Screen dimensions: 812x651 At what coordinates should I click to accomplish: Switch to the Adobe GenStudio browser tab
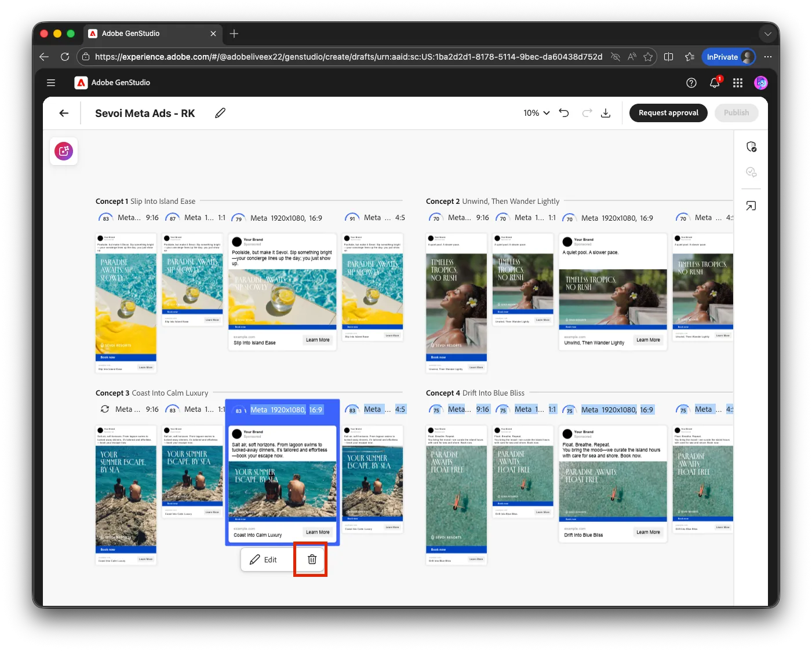(153, 34)
